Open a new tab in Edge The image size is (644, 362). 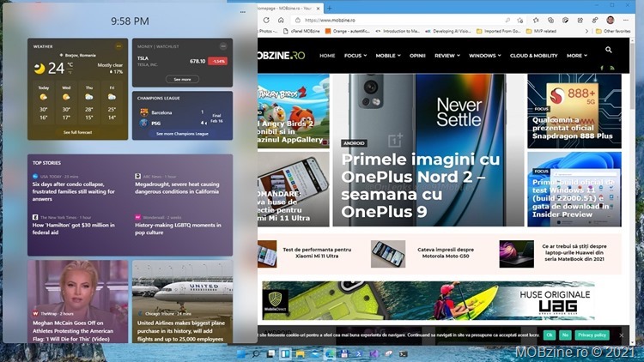[330, 8]
